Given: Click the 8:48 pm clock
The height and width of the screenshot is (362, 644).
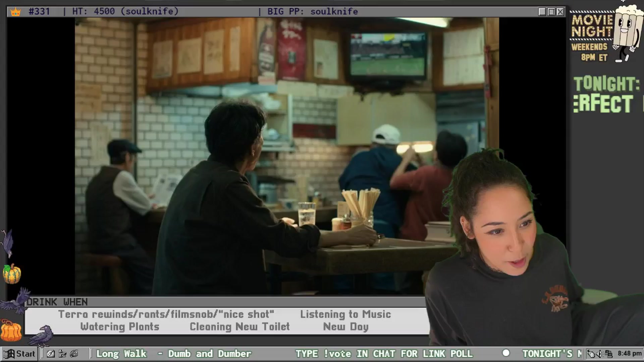Looking at the screenshot, I should (630, 353).
